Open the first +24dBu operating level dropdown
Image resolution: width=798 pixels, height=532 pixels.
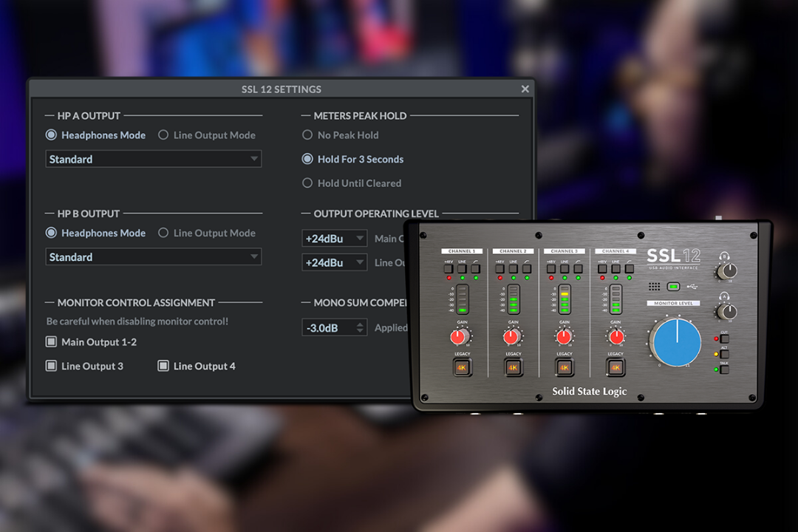pos(335,239)
